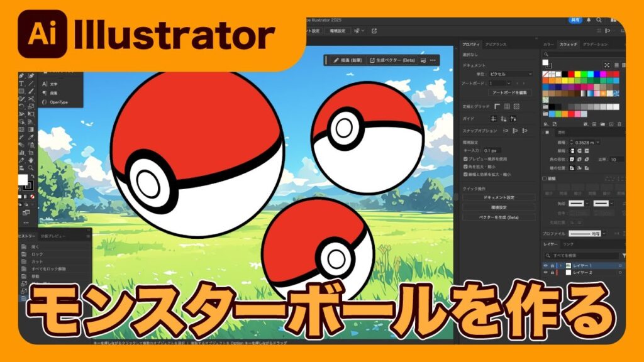
Task: Click ベクターを生成 (Beta) button
Action: (499, 217)
